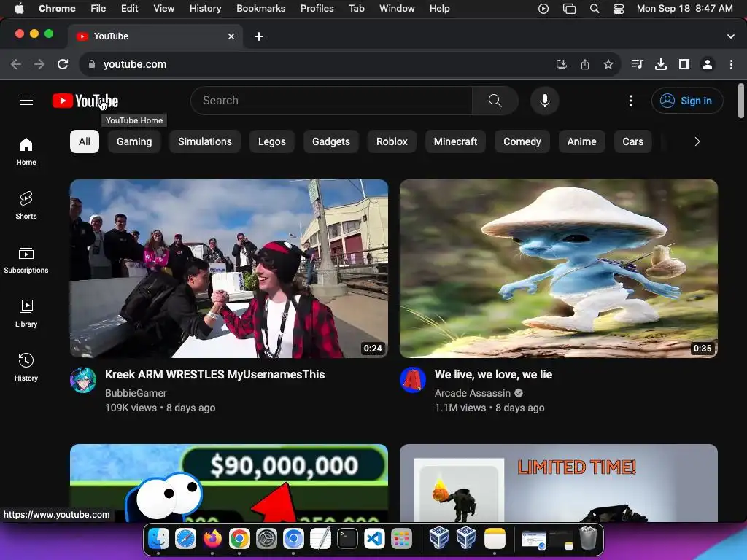Screen dimensions: 747x560
Task: Open the History menu in menu bar
Action: (205, 9)
